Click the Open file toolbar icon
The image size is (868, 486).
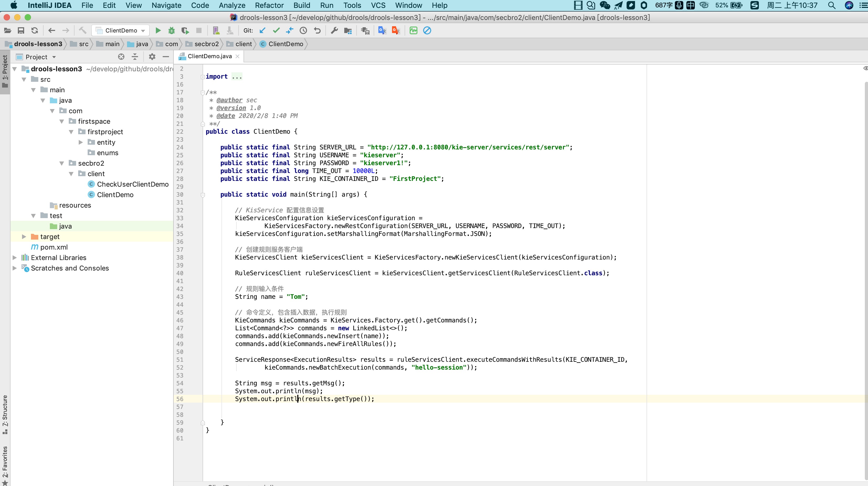click(x=7, y=31)
